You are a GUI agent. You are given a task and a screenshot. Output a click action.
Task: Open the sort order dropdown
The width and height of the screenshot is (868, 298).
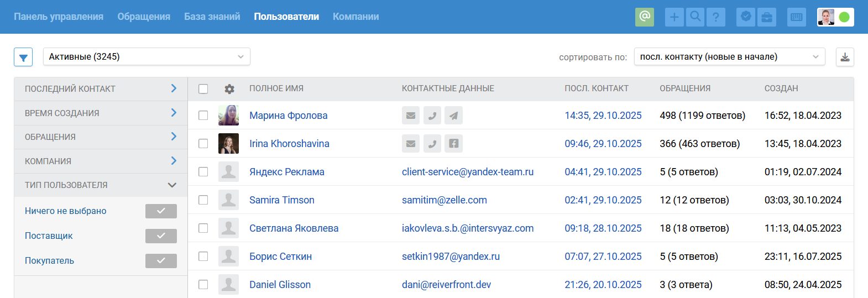[x=729, y=56]
